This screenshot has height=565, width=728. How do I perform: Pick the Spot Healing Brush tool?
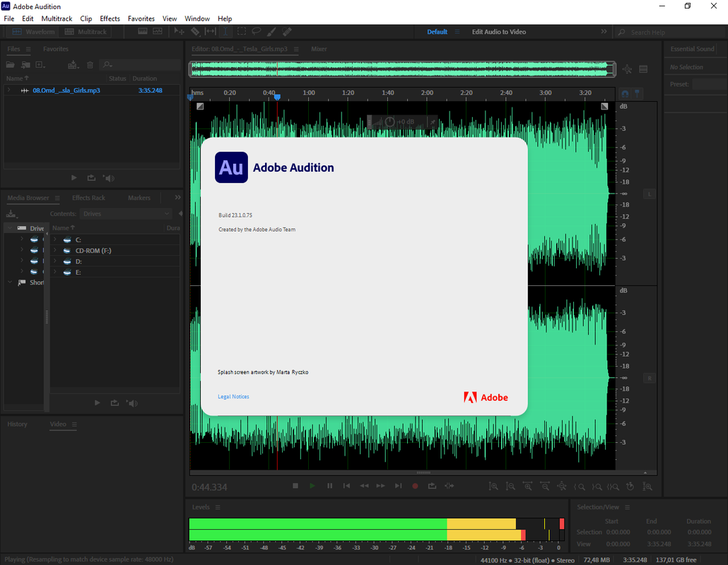coord(287,32)
